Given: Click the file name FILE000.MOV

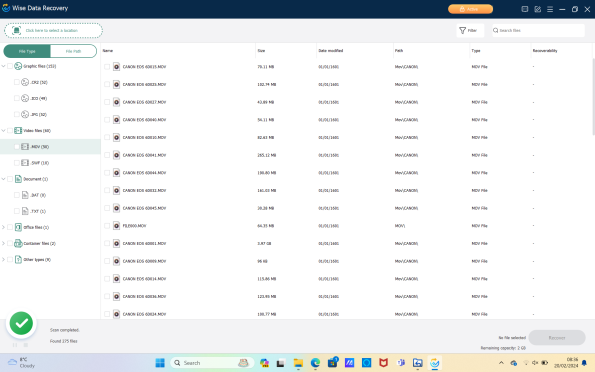Looking at the screenshot, I should [134, 226].
